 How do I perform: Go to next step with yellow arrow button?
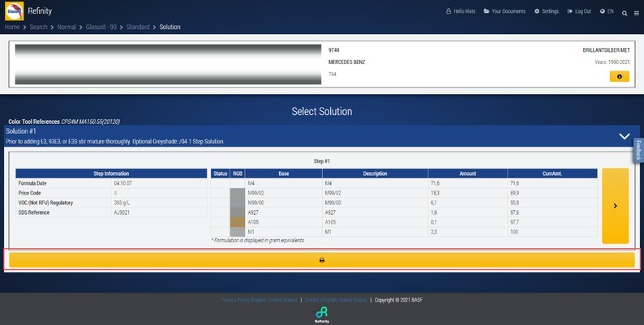click(x=616, y=206)
